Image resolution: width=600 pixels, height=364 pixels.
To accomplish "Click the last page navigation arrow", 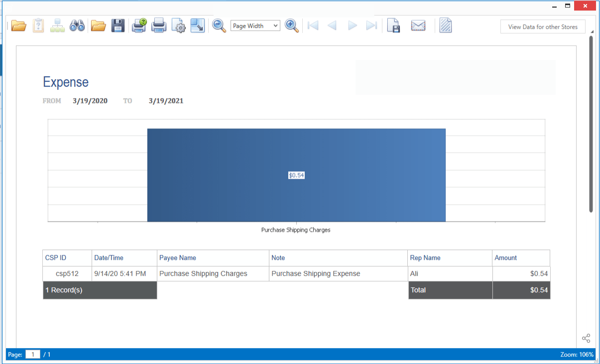I will (371, 25).
